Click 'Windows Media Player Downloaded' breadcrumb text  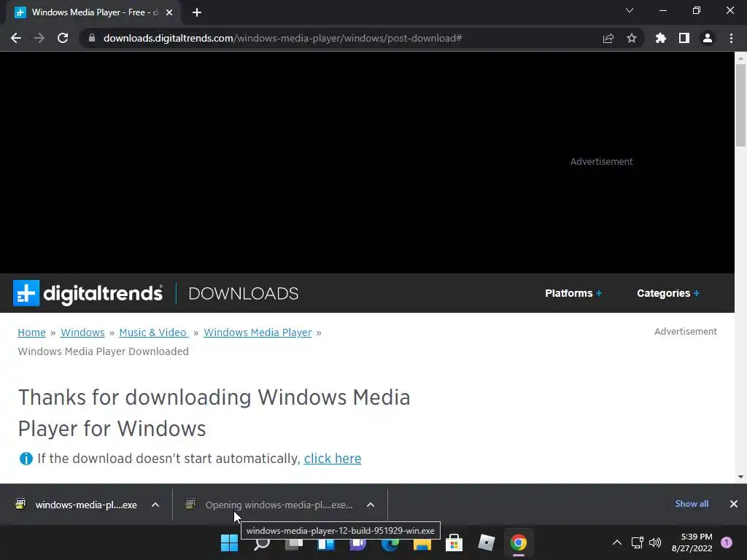tap(104, 351)
